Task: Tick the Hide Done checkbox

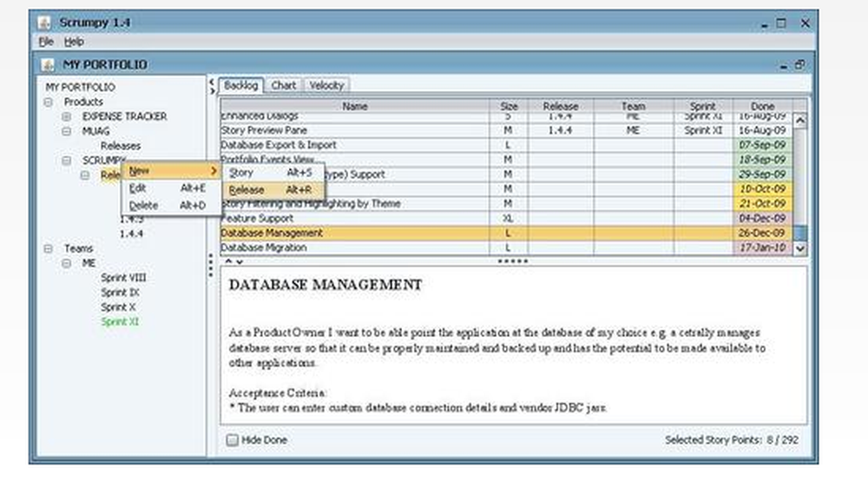Action: click(x=233, y=440)
